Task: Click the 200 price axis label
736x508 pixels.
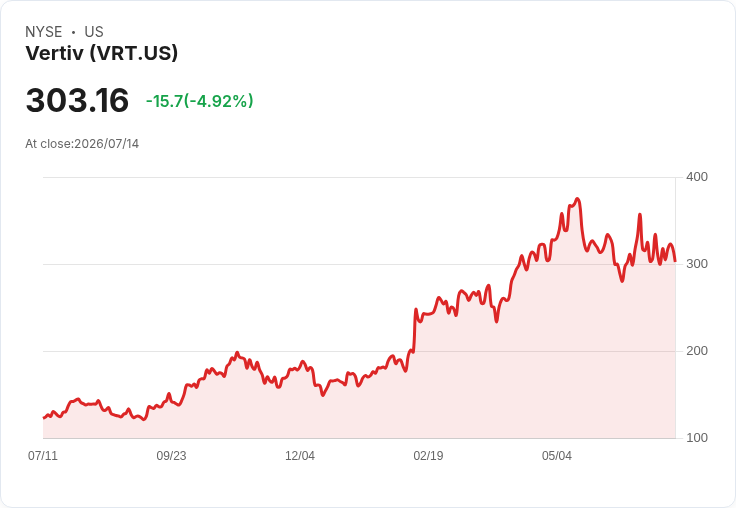Action: point(697,351)
